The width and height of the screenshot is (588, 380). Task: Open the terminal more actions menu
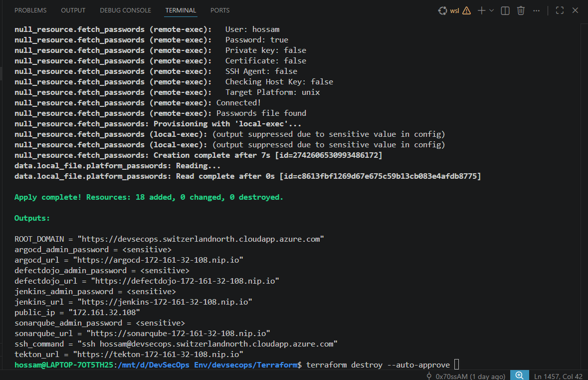coord(536,10)
